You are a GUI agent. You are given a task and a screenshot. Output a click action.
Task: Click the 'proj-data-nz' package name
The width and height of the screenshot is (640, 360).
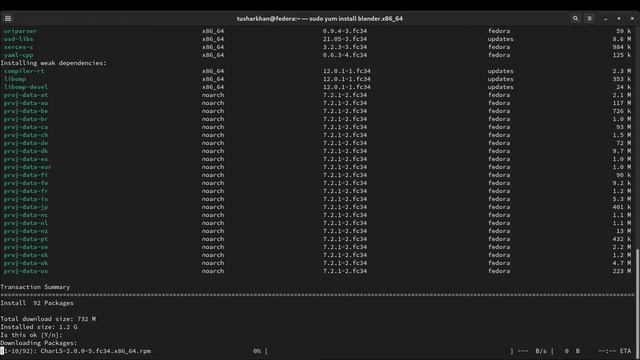point(26,231)
